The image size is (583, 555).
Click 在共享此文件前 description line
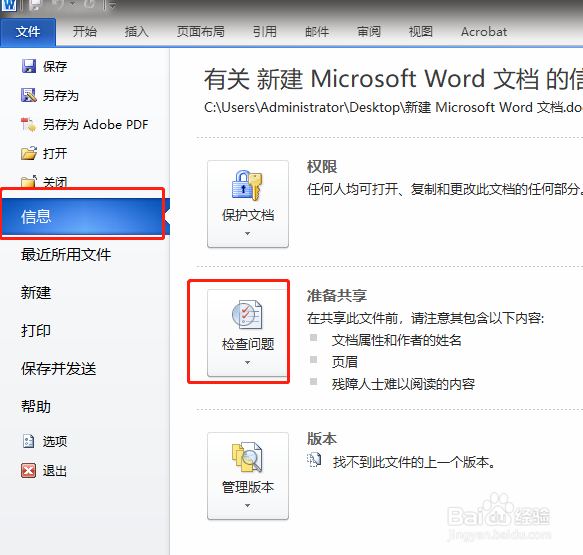coord(425,318)
